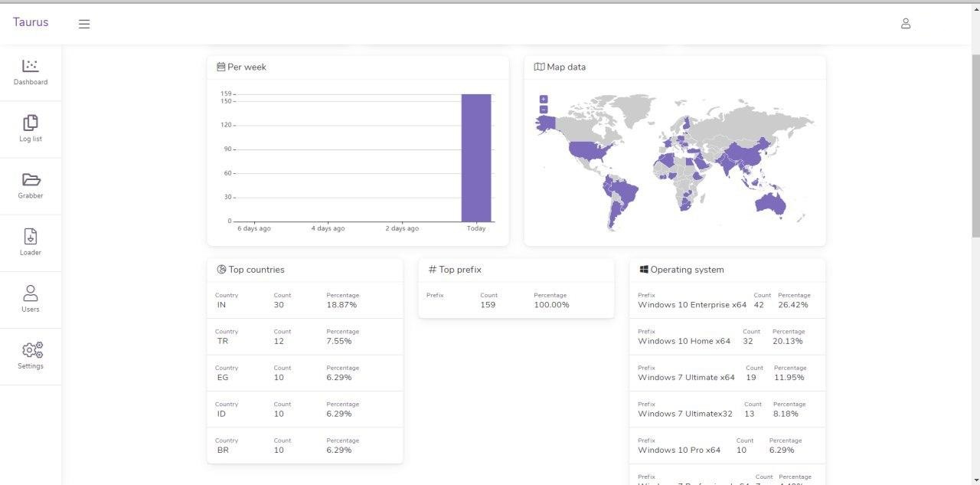The width and height of the screenshot is (980, 485).
Task: Click the hash icon beside Top prefix
Action: point(432,270)
